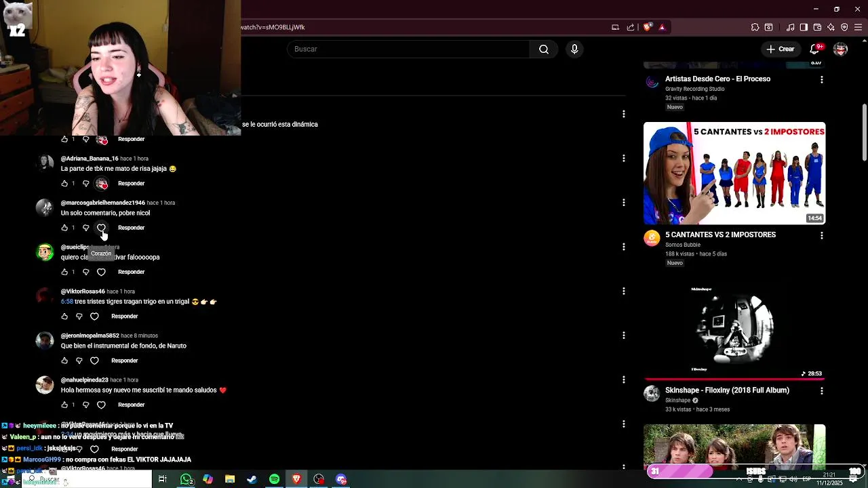Open options menu for nahuelpineda23 comment
The width and height of the screenshot is (868, 488).
[623, 380]
